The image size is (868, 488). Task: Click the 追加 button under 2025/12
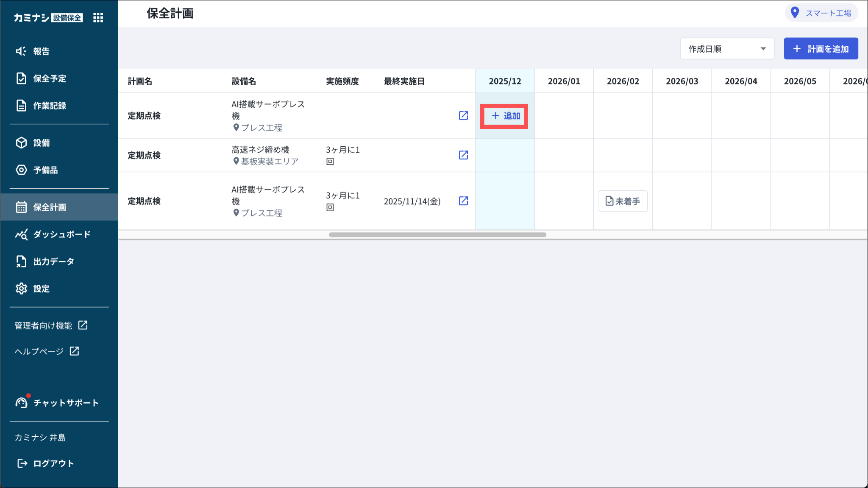point(504,116)
